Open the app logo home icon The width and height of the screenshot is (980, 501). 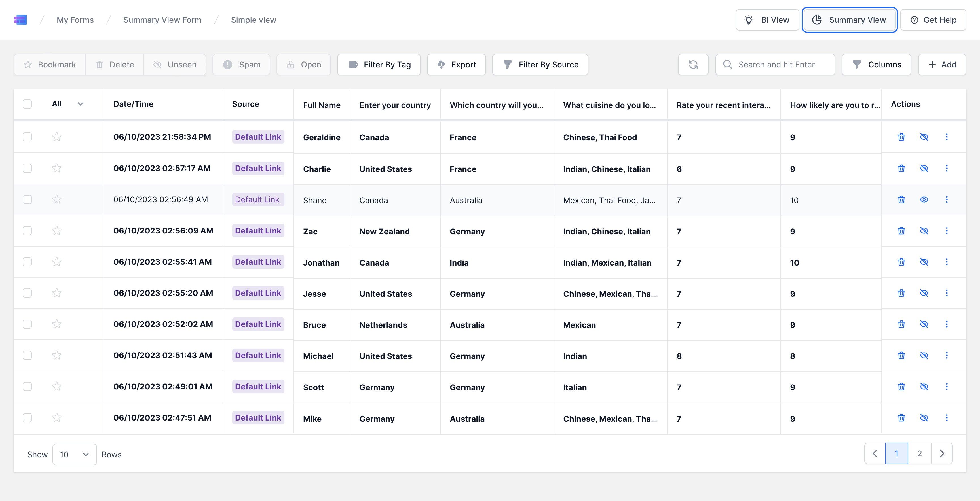[20, 20]
